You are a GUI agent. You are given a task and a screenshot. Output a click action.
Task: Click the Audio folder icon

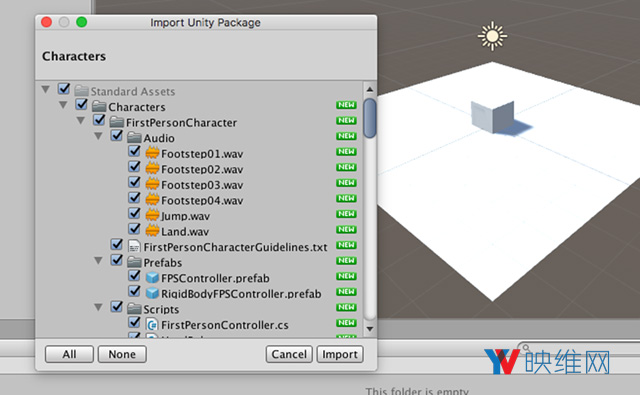134,138
